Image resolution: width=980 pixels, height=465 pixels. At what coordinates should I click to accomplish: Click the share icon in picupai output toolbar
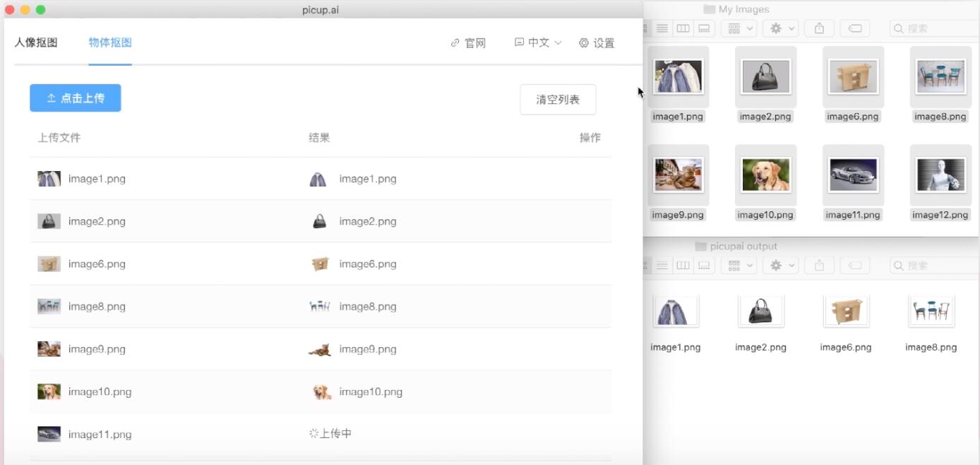pyautogui.click(x=819, y=266)
